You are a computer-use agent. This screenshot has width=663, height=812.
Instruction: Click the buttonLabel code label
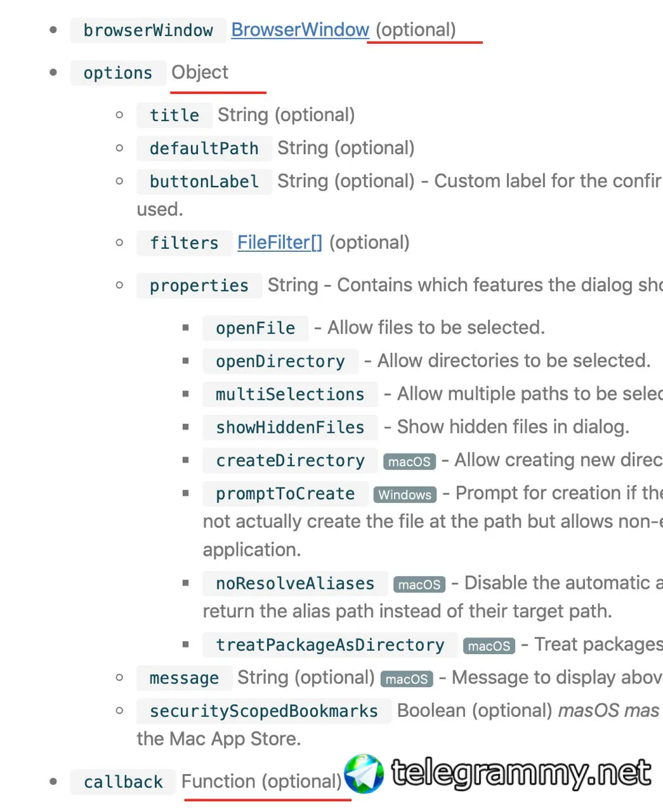click(x=204, y=181)
